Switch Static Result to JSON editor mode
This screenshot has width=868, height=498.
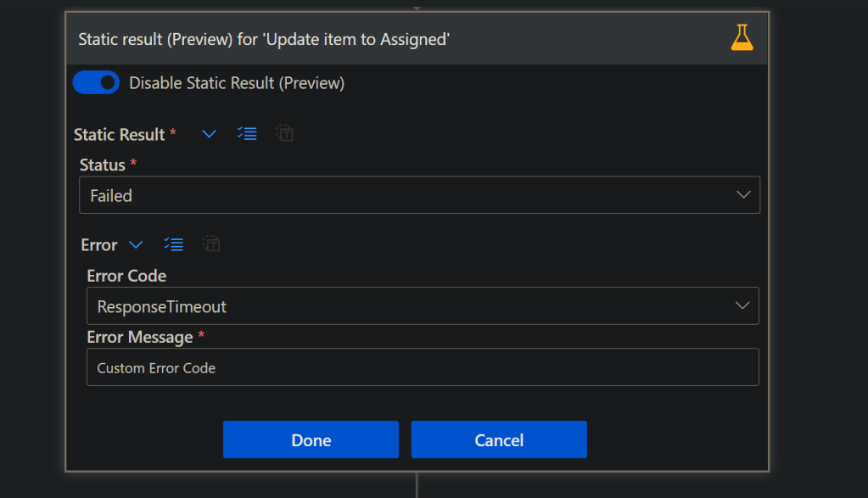tap(284, 133)
